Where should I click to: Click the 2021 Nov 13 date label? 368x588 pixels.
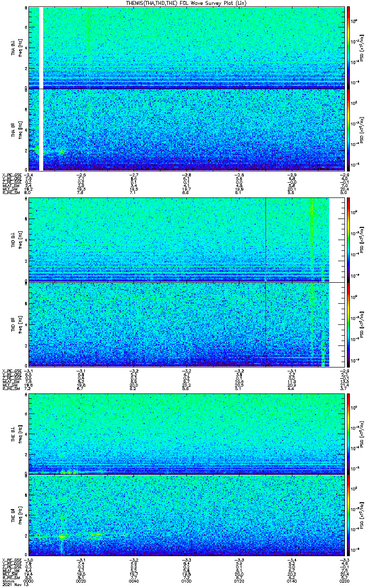tap(15, 585)
